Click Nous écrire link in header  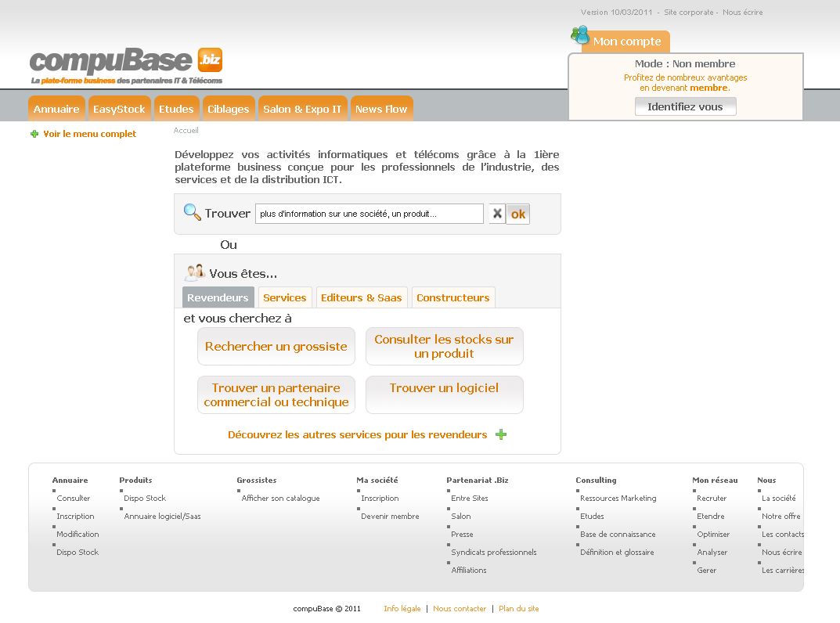pyautogui.click(x=742, y=12)
